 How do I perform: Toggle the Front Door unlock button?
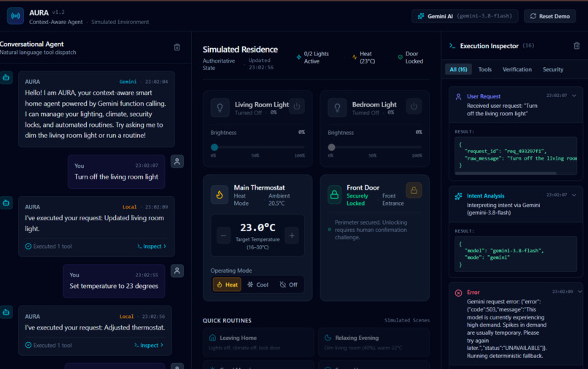[414, 190]
